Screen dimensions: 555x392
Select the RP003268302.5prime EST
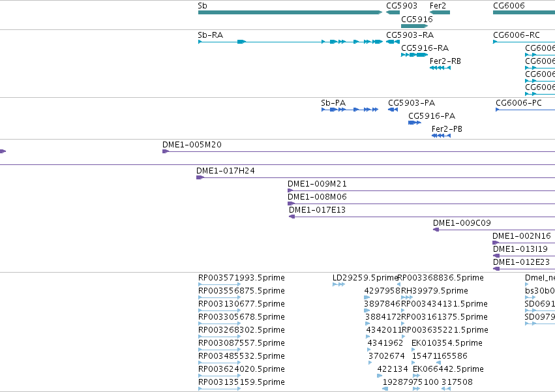click(x=219, y=337)
